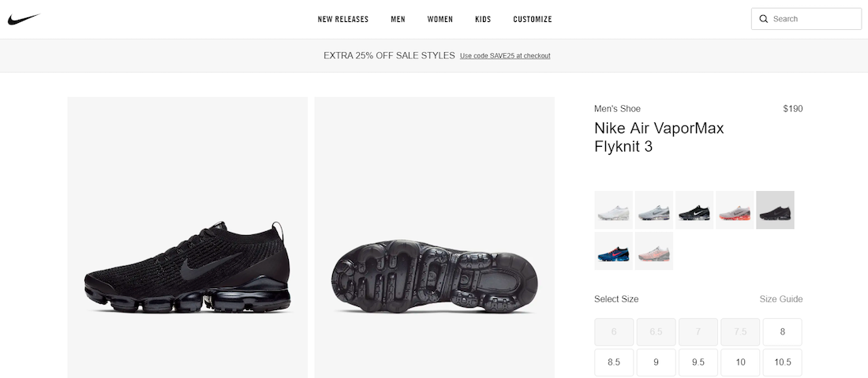Go to the Customize section
This screenshot has width=868, height=378.
[533, 19]
